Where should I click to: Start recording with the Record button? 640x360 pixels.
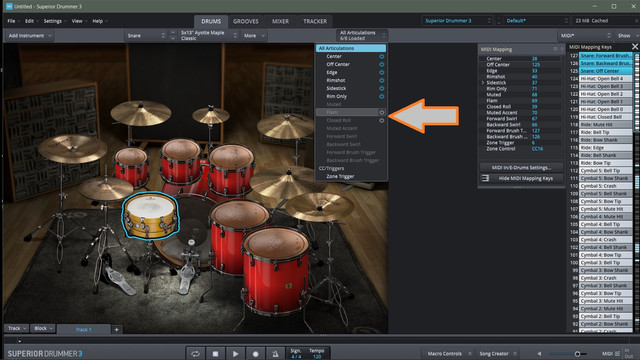tap(256, 354)
